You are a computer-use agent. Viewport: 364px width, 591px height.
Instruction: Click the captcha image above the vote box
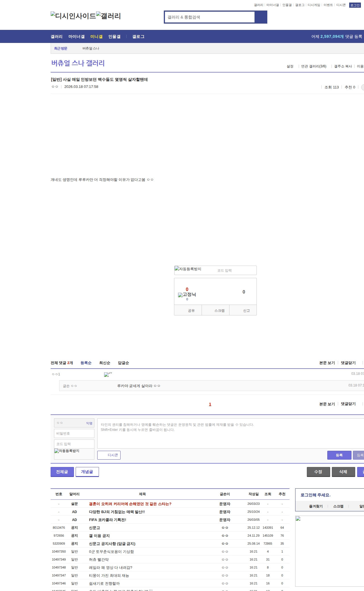(x=188, y=269)
